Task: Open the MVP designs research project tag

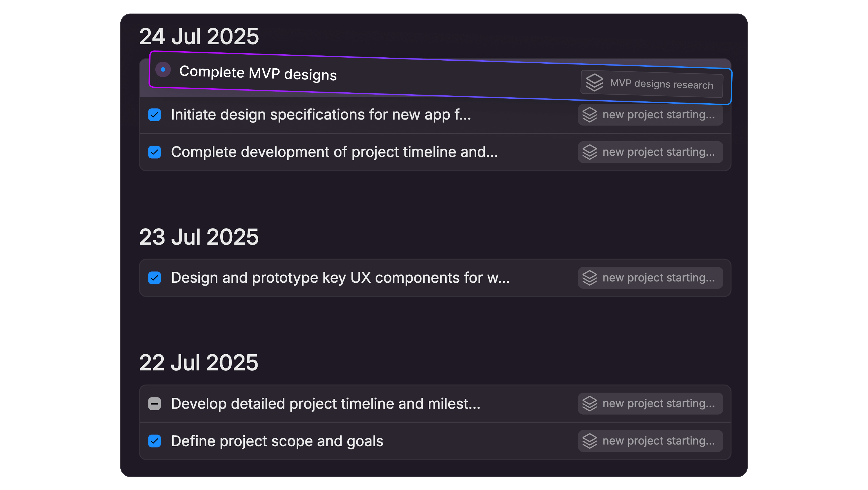Action: pyautogui.click(x=661, y=84)
